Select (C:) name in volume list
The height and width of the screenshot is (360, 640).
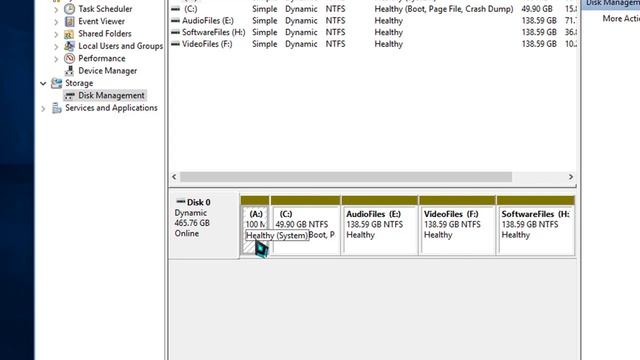(191, 9)
